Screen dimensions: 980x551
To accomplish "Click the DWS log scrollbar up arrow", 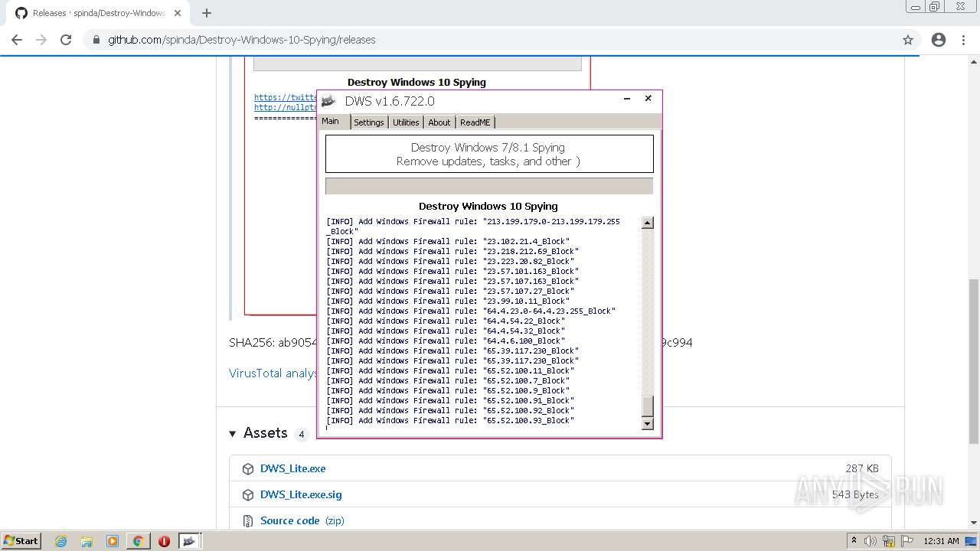I will coord(648,223).
